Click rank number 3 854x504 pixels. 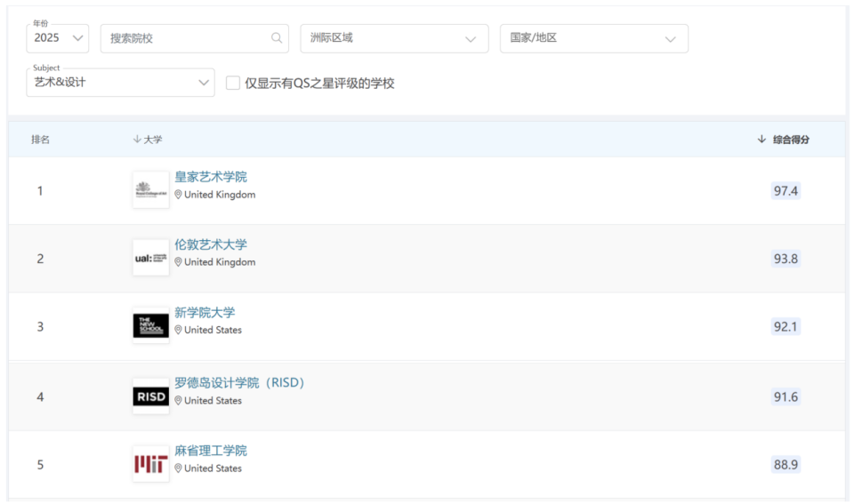tap(40, 326)
